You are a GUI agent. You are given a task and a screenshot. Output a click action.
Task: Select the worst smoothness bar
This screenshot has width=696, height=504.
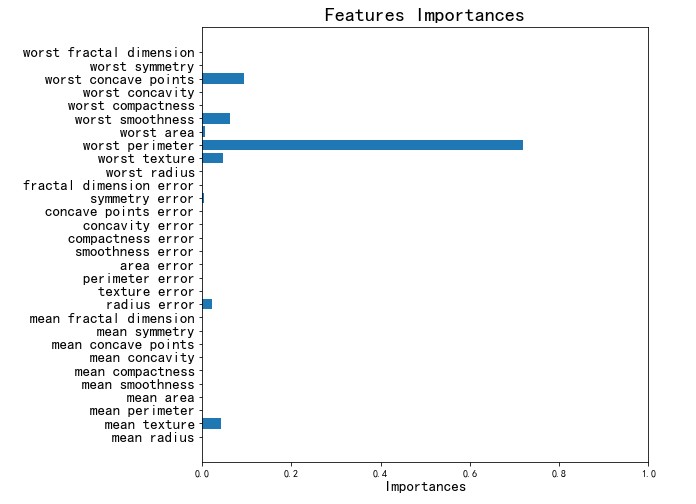pyautogui.click(x=216, y=119)
